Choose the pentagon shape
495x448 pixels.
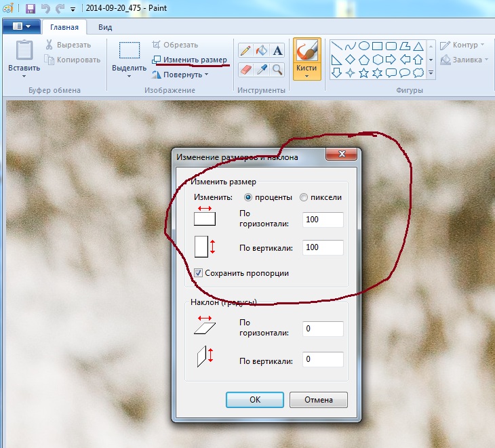tap(364, 60)
